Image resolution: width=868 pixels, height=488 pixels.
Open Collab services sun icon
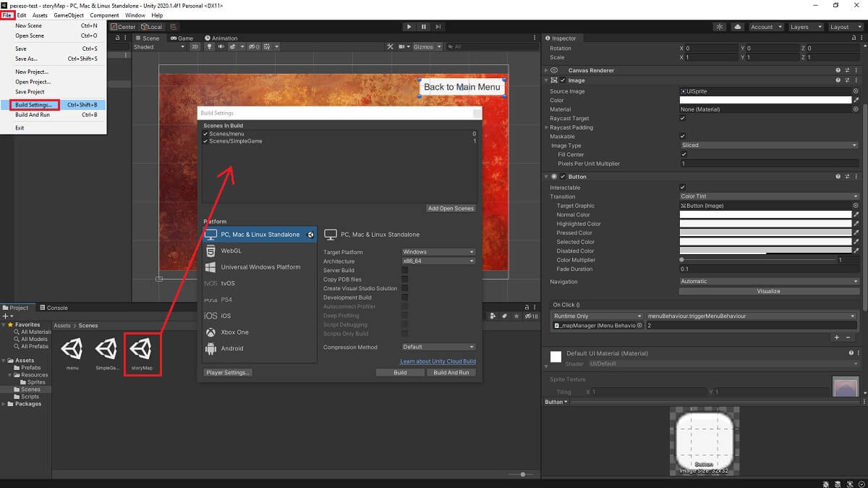(x=720, y=27)
